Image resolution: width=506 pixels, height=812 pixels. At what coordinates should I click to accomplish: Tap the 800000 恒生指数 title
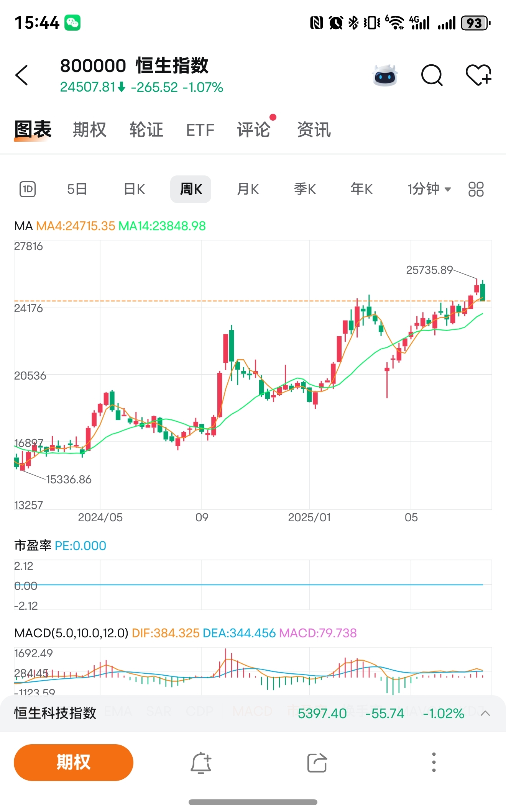[135, 65]
